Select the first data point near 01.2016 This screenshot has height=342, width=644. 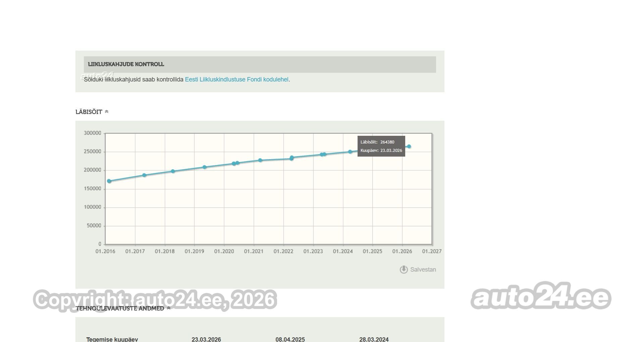[109, 181]
